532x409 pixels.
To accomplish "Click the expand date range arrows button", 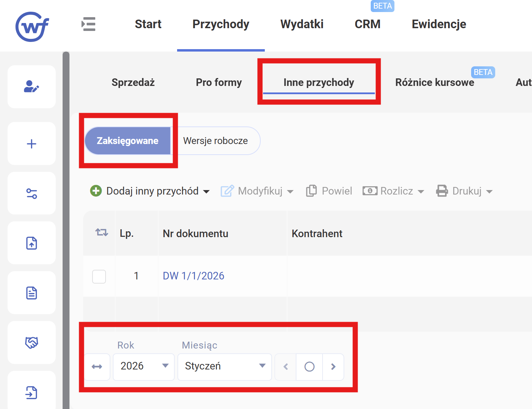I will coord(97,367).
